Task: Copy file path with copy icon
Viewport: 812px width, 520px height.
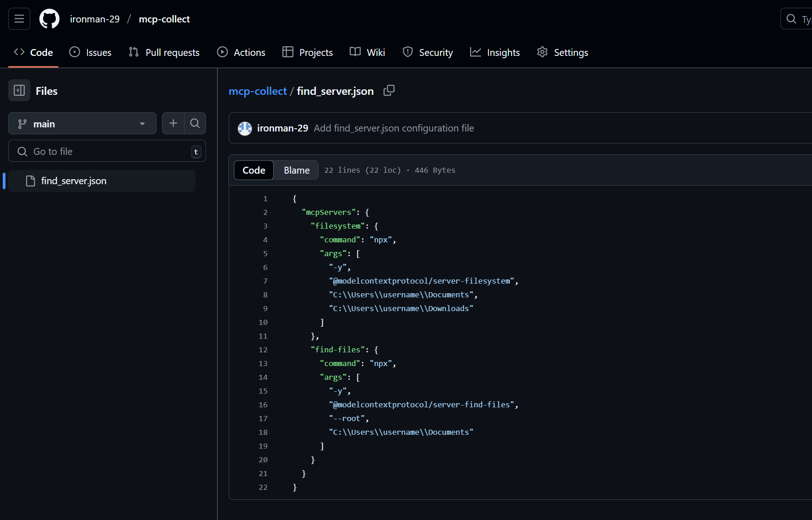Action: pyautogui.click(x=389, y=90)
